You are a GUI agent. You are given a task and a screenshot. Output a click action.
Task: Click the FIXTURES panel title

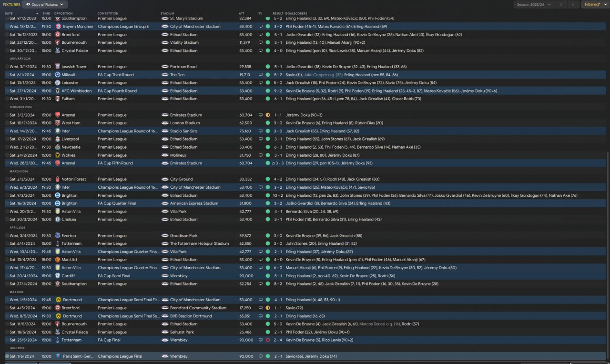[x=11, y=5]
